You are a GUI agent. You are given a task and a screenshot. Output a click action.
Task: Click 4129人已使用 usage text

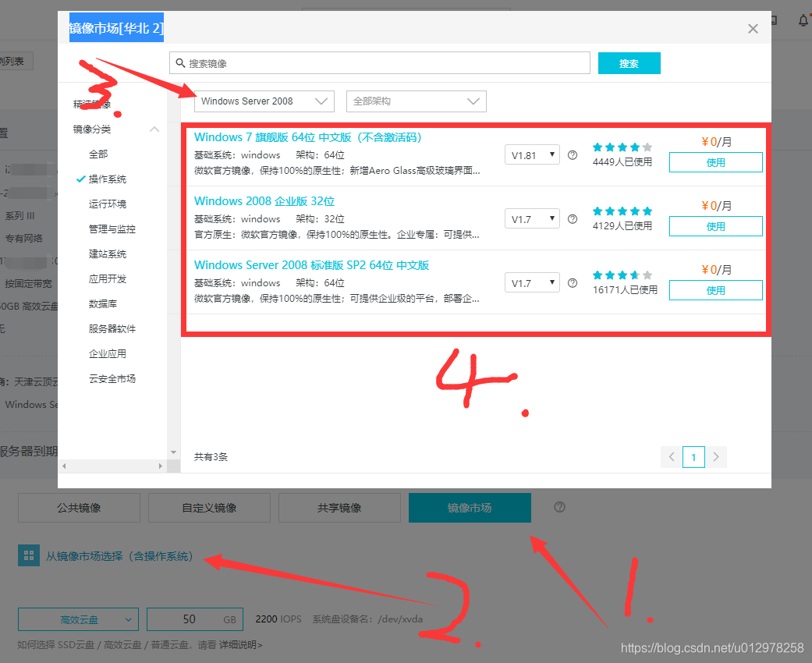pyautogui.click(x=622, y=226)
